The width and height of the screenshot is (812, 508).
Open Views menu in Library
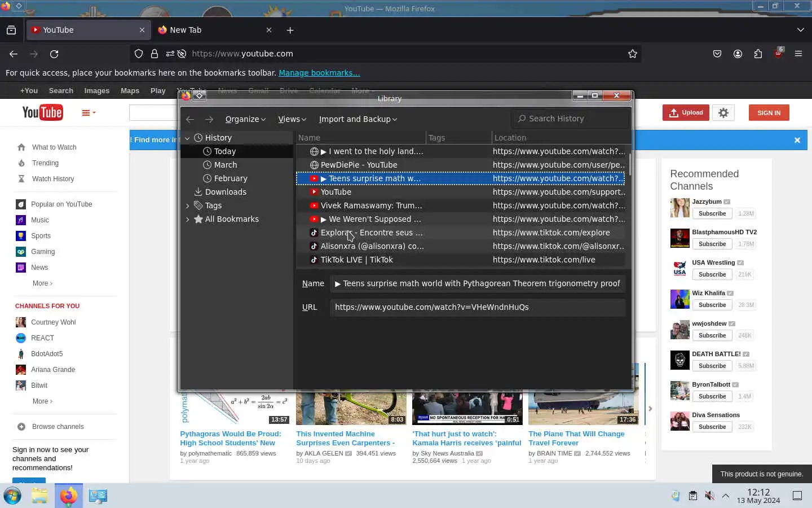[x=292, y=119]
